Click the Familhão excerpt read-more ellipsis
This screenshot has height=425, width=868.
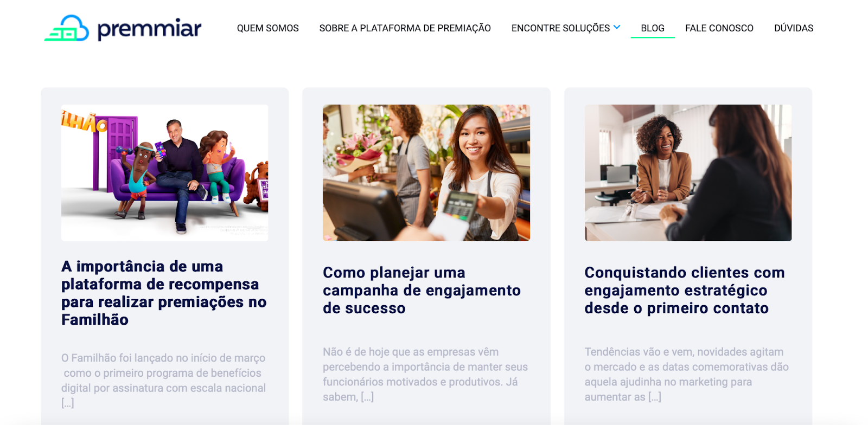[67, 403]
